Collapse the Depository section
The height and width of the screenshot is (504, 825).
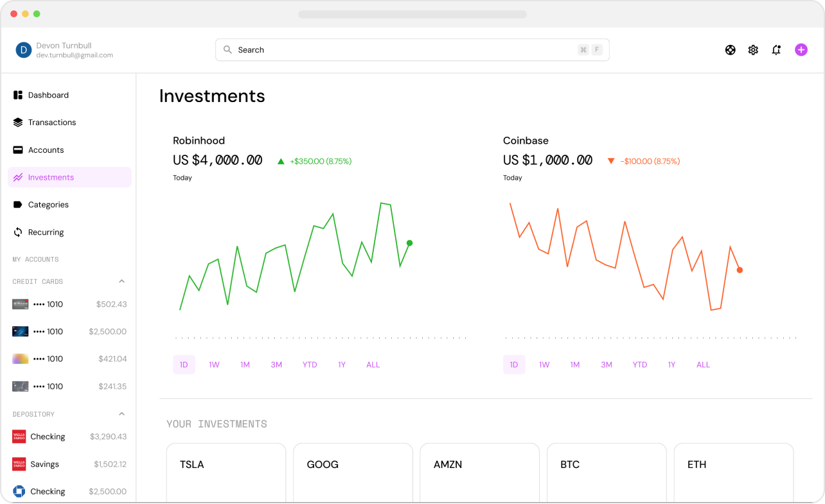[x=121, y=414]
